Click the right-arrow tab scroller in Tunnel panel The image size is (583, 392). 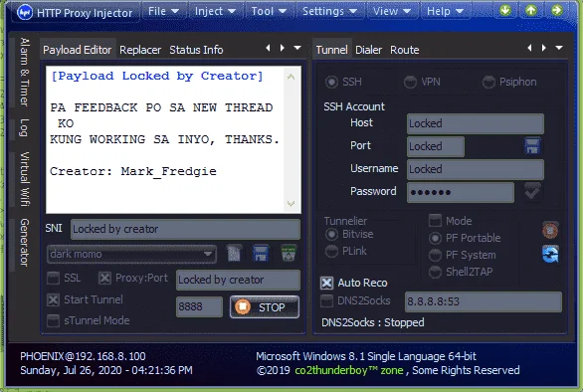coord(544,48)
